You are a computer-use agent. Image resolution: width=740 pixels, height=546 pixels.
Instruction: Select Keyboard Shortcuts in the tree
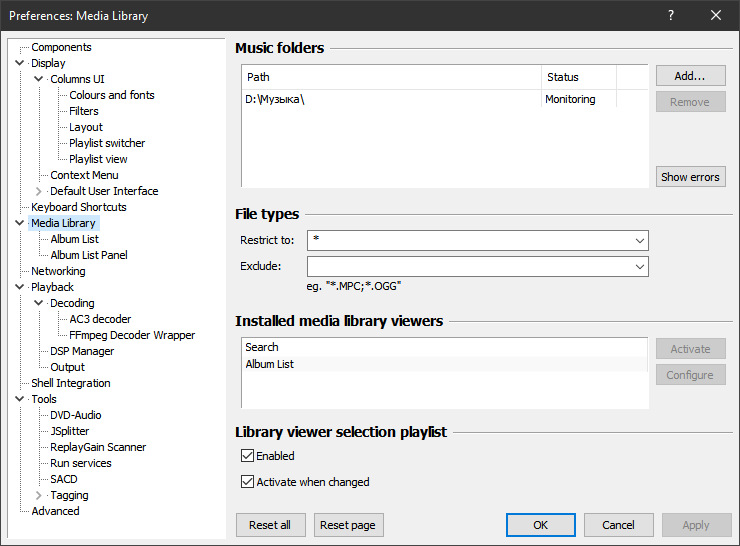[79, 207]
